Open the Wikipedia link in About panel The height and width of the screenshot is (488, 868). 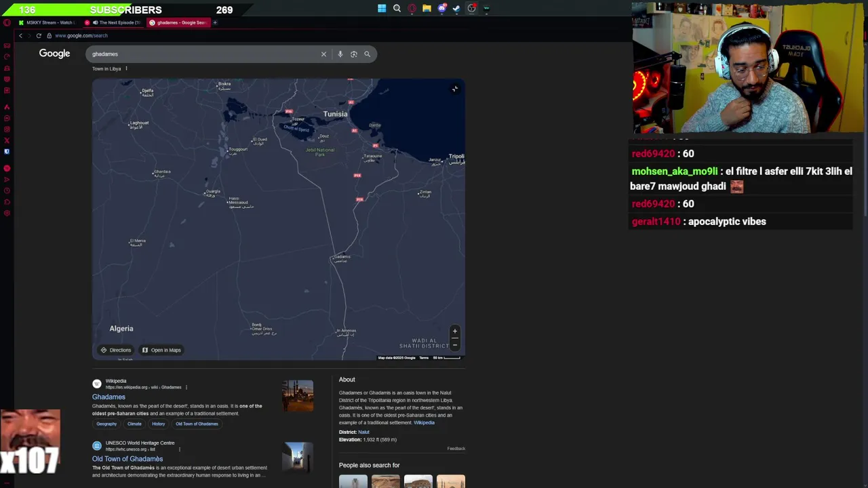pyautogui.click(x=424, y=423)
